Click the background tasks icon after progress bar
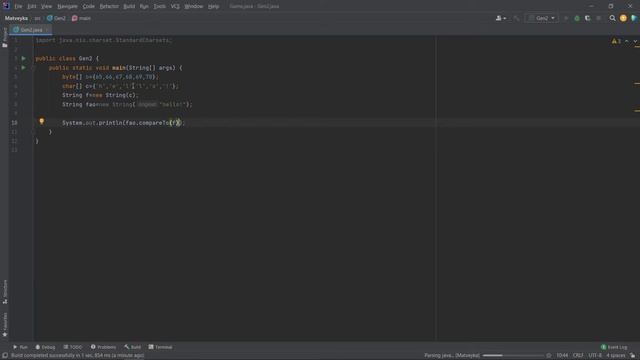The image size is (640, 360). (x=549, y=356)
